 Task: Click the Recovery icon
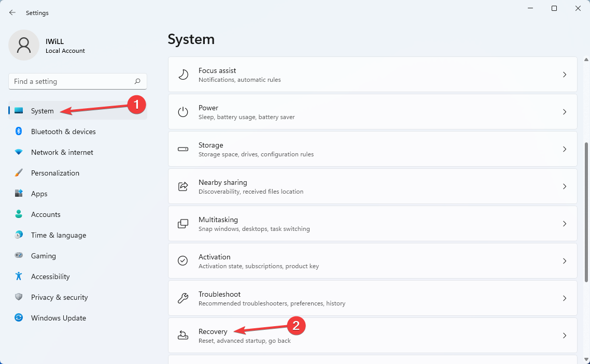183,335
